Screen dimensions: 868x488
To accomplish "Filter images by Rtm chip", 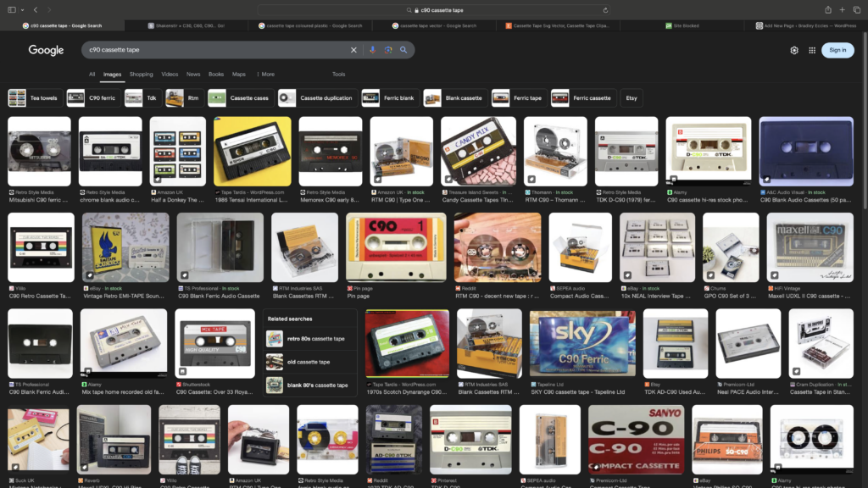I will pos(184,98).
